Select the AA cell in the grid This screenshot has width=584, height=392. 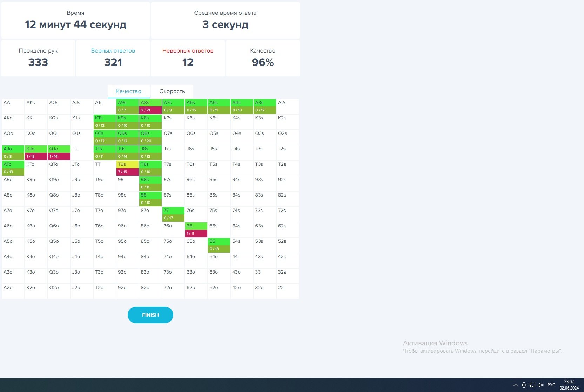(13, 106)
